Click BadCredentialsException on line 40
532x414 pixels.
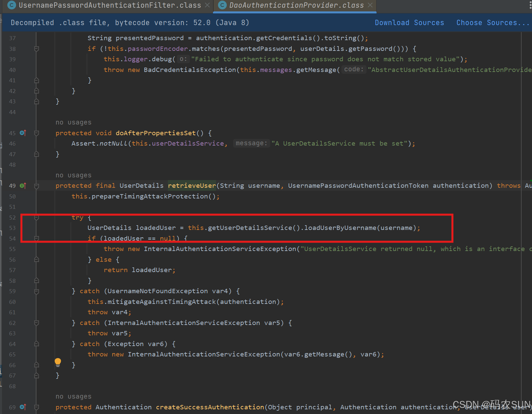(190, 70)
